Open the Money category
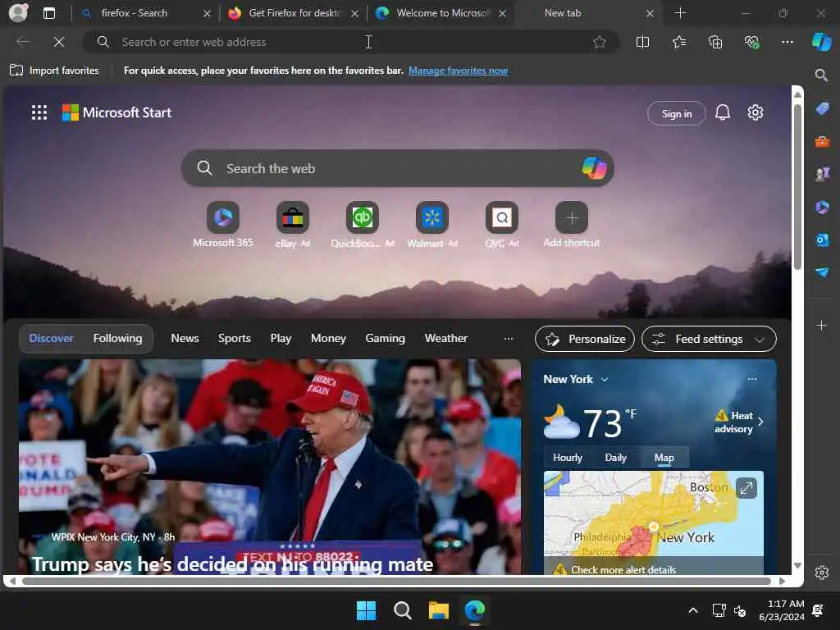Screen dimensions: 840x630 click(328, 339)
